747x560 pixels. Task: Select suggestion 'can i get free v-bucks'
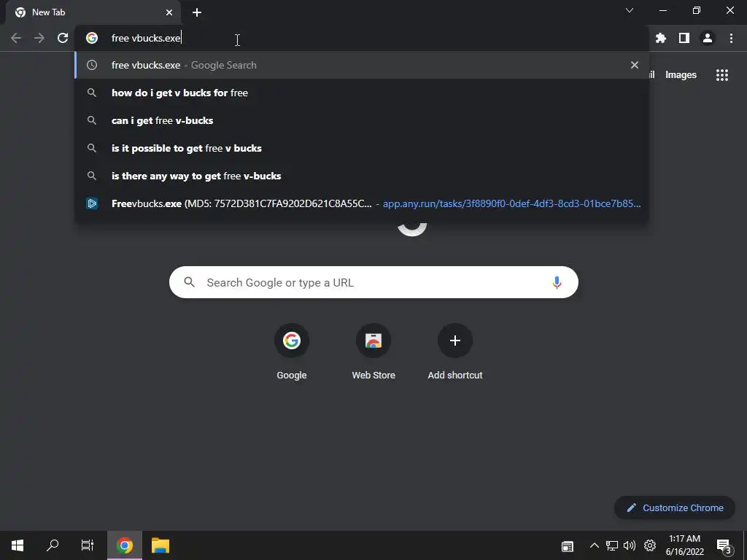point(362,120)
